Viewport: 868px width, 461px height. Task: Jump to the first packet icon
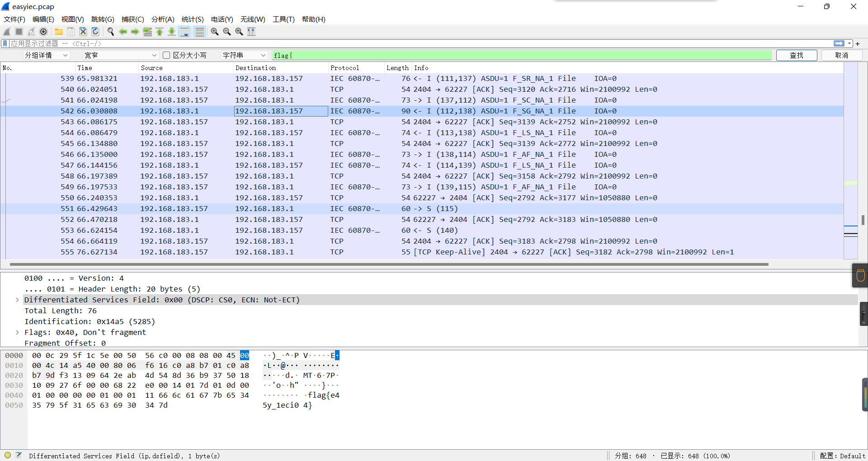point(160,32)
